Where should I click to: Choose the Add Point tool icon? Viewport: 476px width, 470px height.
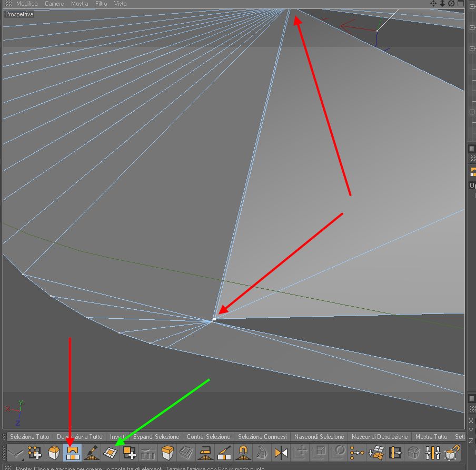[35, 453]
